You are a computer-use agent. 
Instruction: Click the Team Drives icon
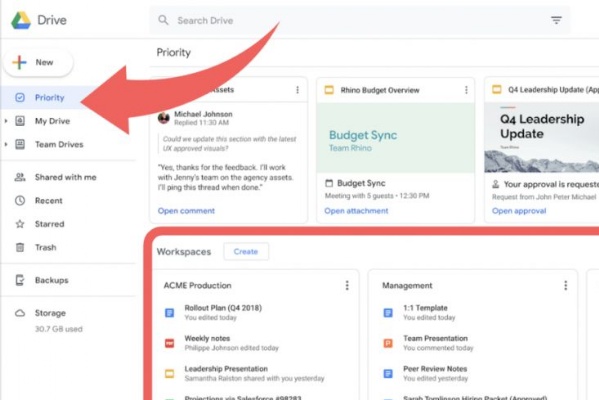(20, 144)
